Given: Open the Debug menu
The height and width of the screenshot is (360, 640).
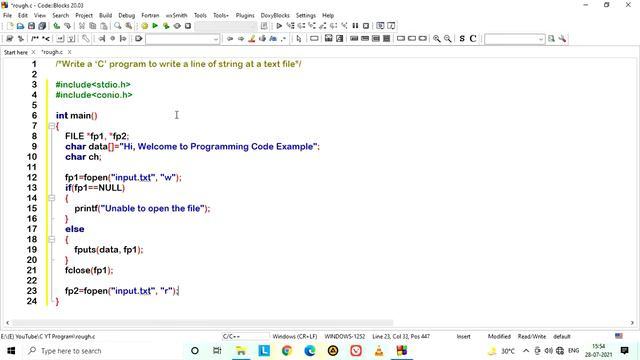Looking at the screenshot, I should point(127,16).
